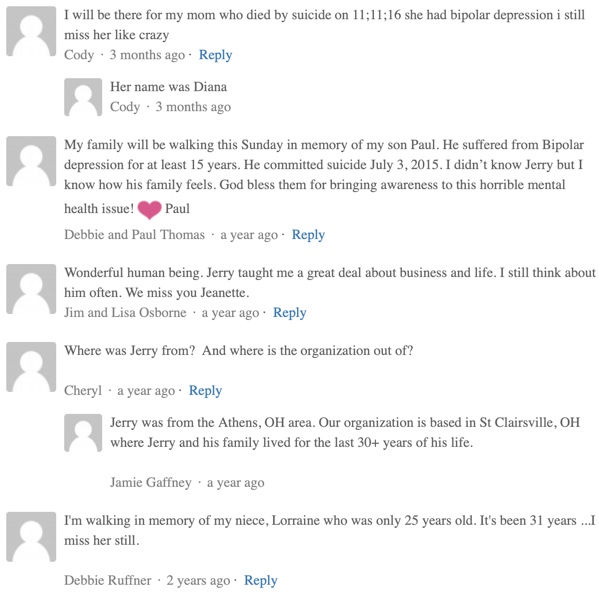
Task: Click the pink heart emoji
Action: [x=149, y=210]
